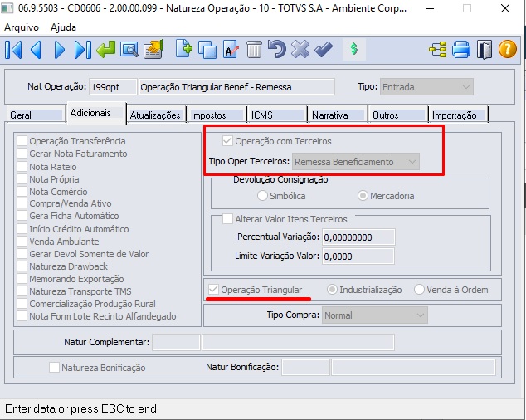Screen dimensions: 526x420
Task: Toggle Operação com Terceiros checkbox
Action: [227, 140]
